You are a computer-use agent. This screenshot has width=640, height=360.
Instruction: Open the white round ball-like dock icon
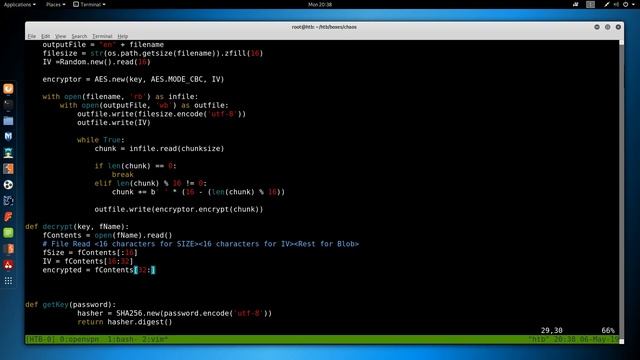[x=8, y=184]
